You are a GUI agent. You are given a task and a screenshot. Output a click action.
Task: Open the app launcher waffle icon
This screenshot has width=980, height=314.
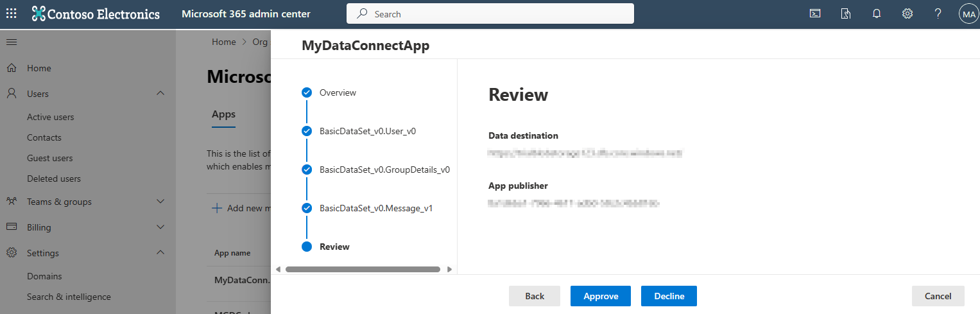(12, 13)
